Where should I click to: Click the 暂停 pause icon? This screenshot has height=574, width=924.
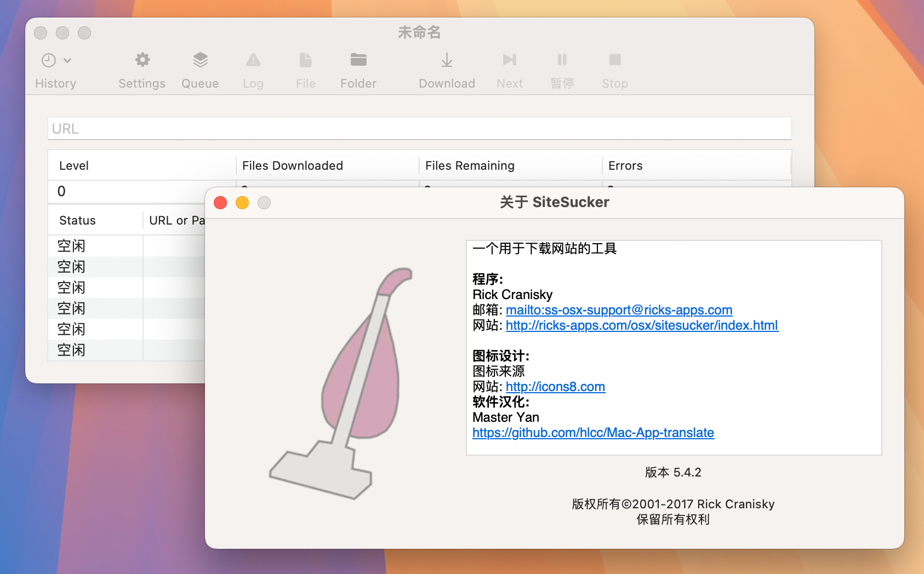562,60
